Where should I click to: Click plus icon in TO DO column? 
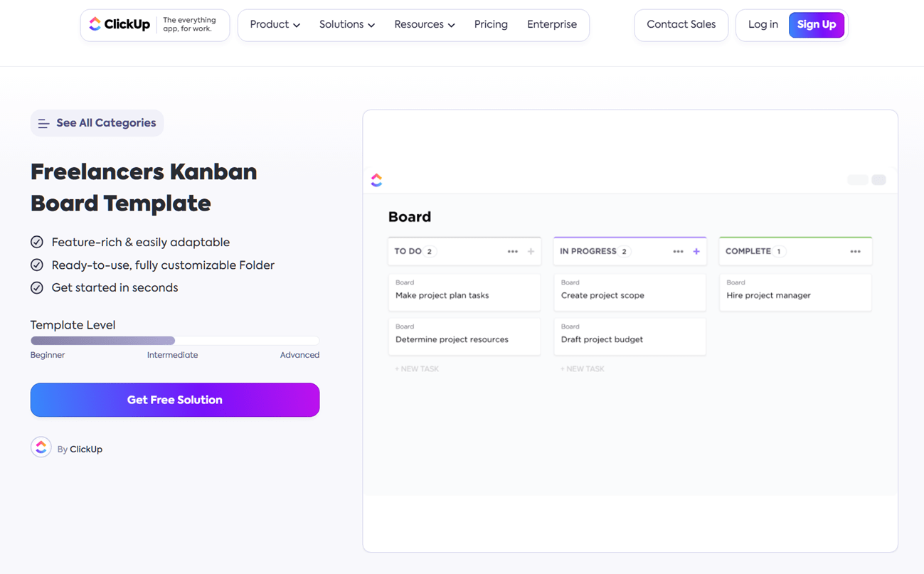coord(531,252)
